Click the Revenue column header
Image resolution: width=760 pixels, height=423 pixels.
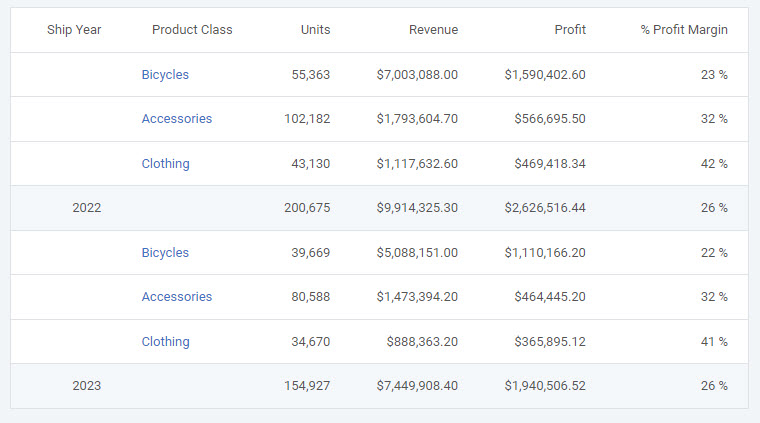[x=433, y=30]
